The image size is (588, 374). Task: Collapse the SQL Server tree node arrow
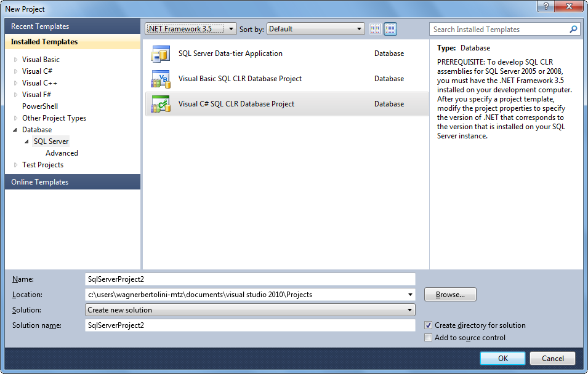(x=26, y=141)
